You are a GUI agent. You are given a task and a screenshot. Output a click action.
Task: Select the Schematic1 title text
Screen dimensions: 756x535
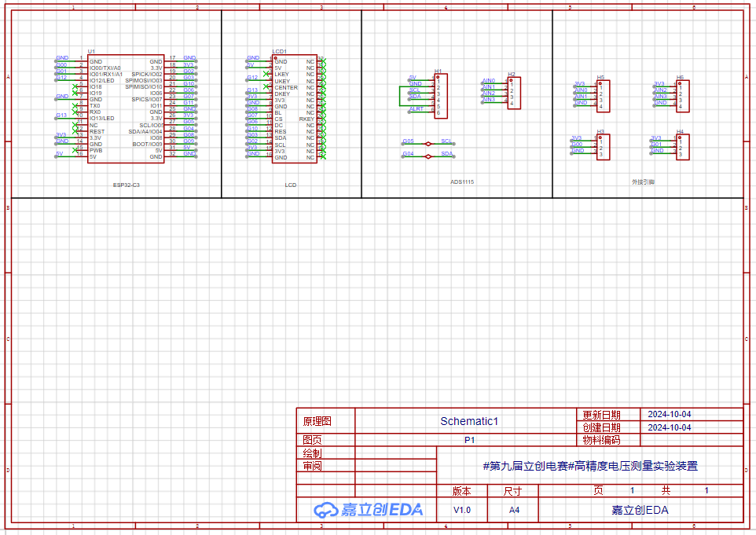click(469, 421)
